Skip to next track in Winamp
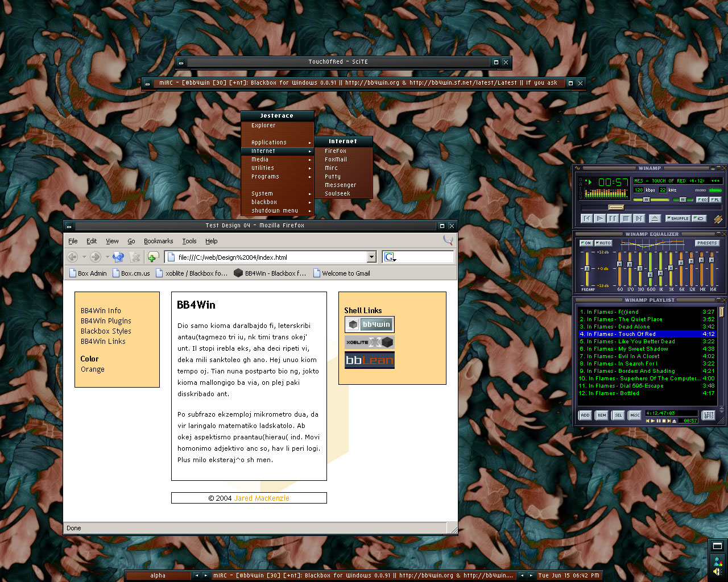728x582 pixels. pyautogui.click(x=639, y=218)
